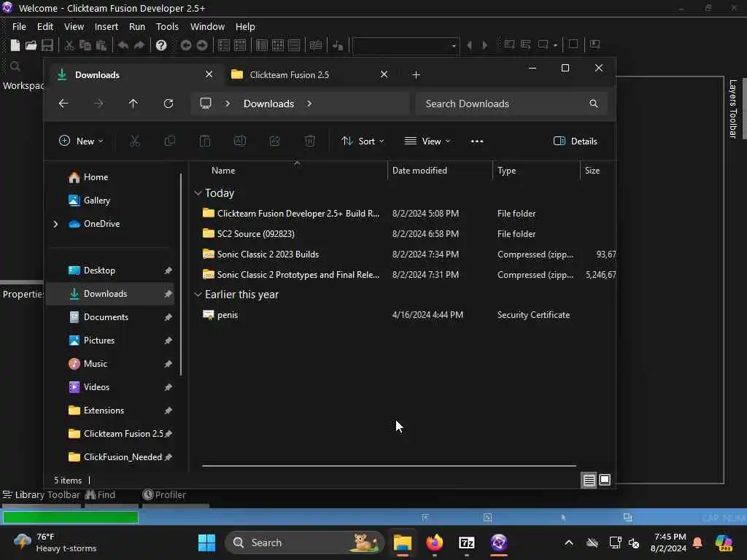Switch to details list view button
This screenshot has height=560, width=747.
point(589,480)
